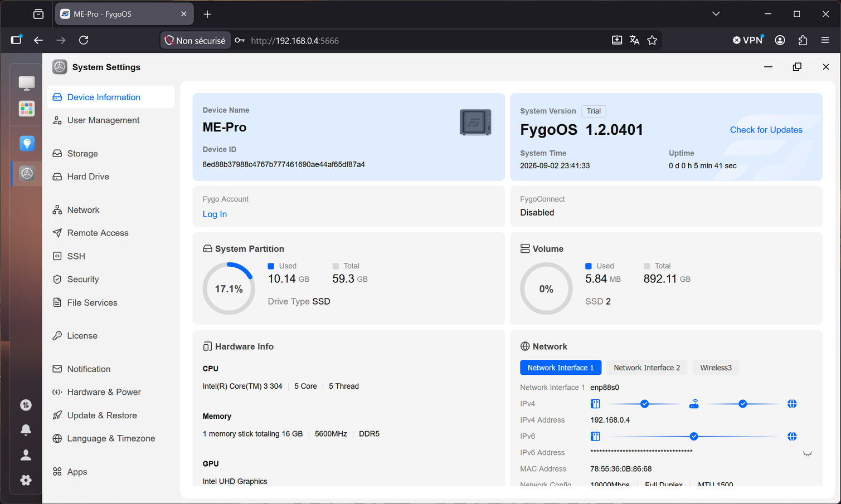This screenshot has width=841, height=504.
Task: Select the Wireless3 tab
Action: pos(716,368)
